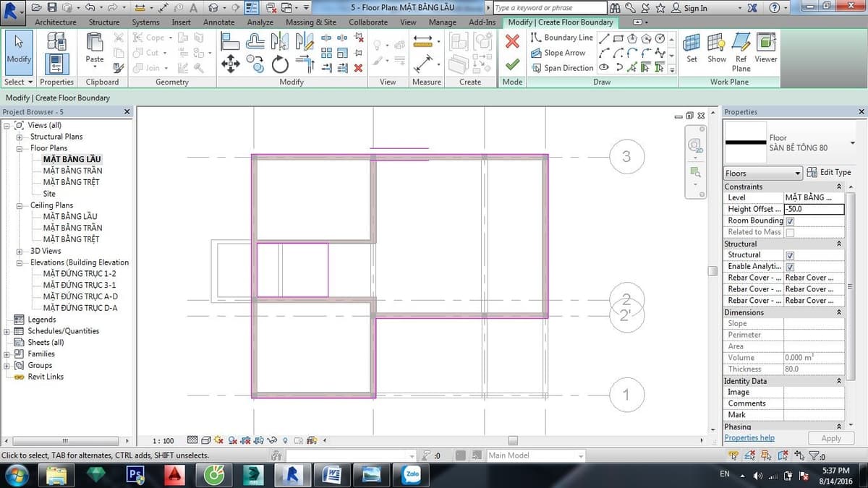Viewport: 868px width, 488px height.
Task: Click the green Finish Edit Mode checkmark
Action: [x=512, y=65]
